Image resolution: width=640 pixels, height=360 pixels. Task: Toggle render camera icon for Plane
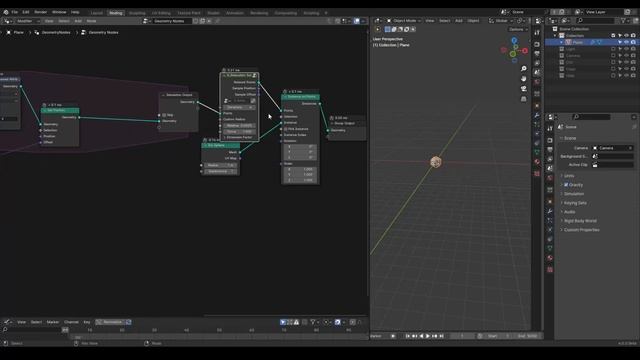633,42
